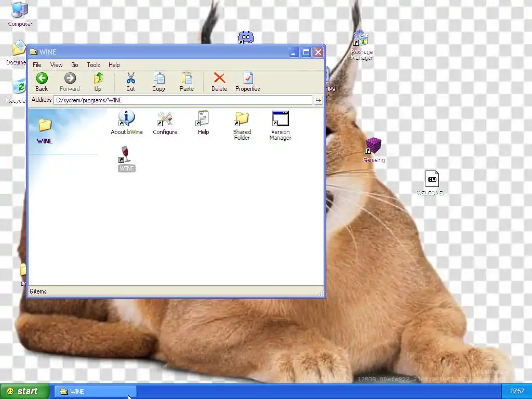Delete the selected file with red X

[x=220, y=82]
